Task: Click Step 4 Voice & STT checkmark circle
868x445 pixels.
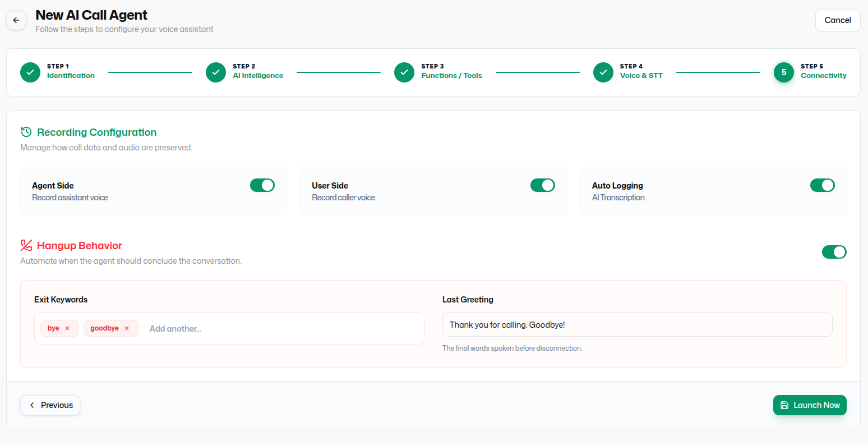Action: 603,72
